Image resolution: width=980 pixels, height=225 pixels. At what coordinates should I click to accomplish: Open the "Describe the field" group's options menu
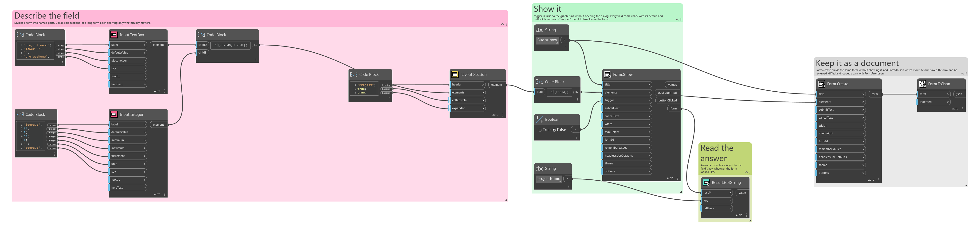506,24
